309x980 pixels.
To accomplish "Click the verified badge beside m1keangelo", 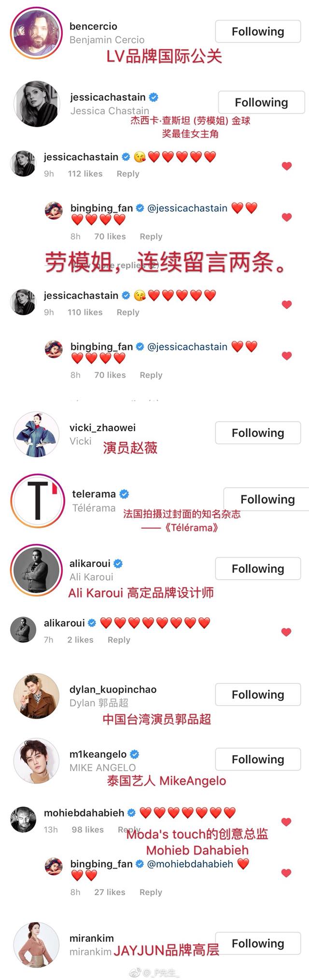I will point(135,754).
